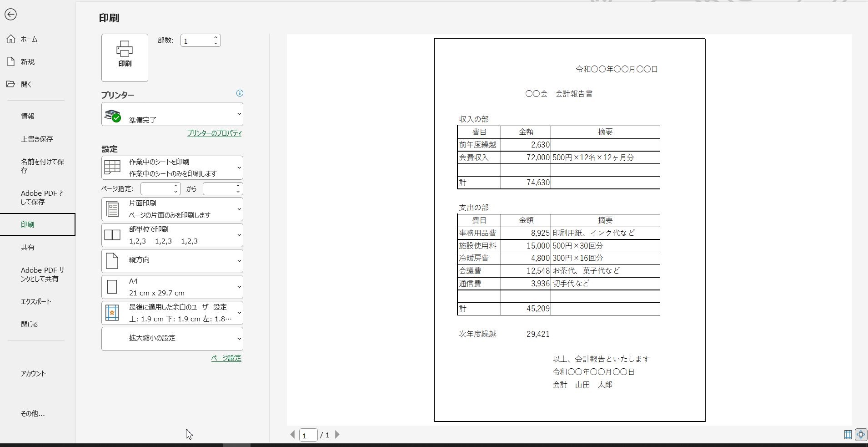Viewport: 868px width, 447px height.
Task: Open the 名前を付けて保存 menu item
Action: (42, 166)
